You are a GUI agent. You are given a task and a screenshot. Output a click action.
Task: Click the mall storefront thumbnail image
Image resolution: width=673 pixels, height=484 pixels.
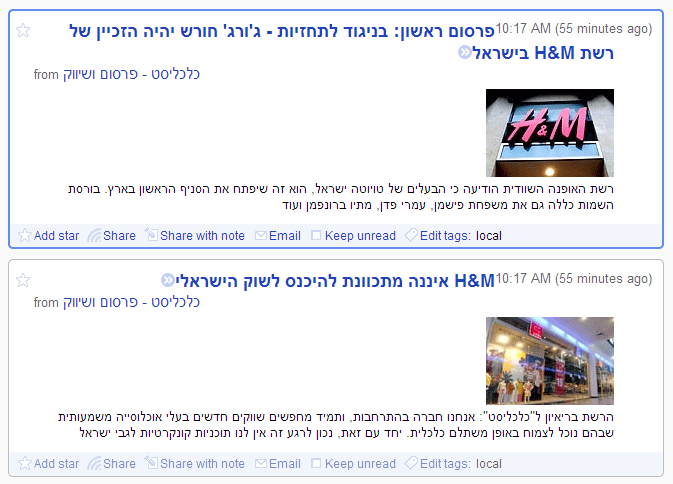coord(550,361)
